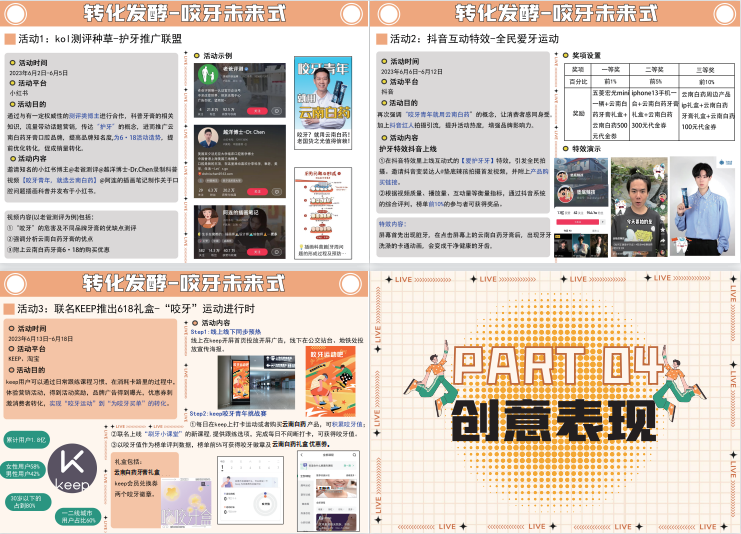Select the subway station ad photo
Image resolution: width=741 pixels, height=534 pixels.
point(256,382)
